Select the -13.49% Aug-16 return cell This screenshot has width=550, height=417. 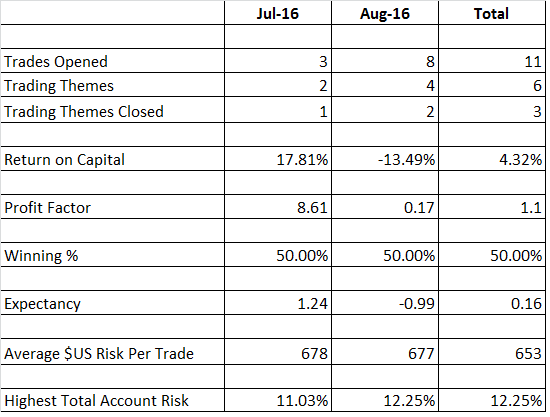[385, 159]
